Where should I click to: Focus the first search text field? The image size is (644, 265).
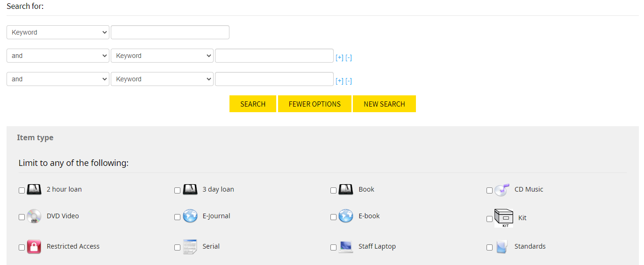point(170,32)
